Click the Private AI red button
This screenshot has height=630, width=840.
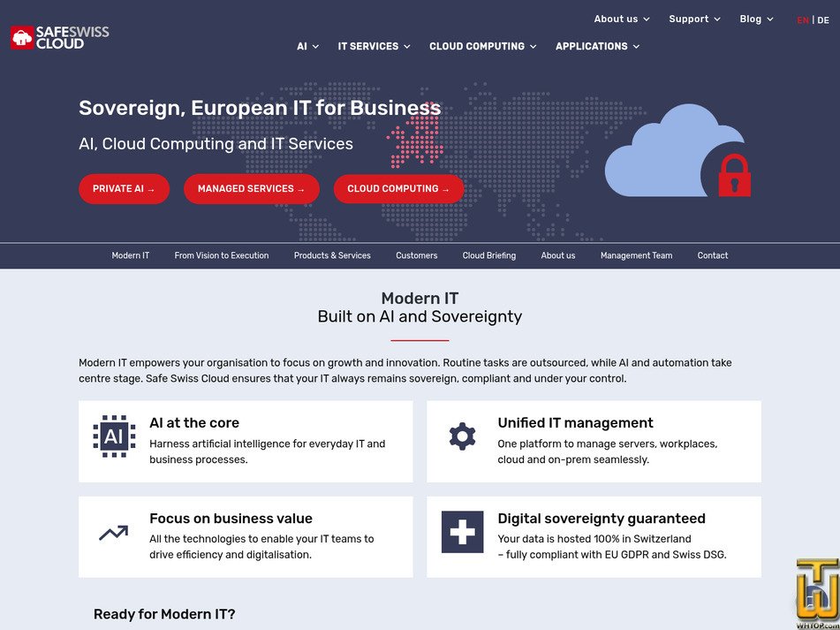124,188
